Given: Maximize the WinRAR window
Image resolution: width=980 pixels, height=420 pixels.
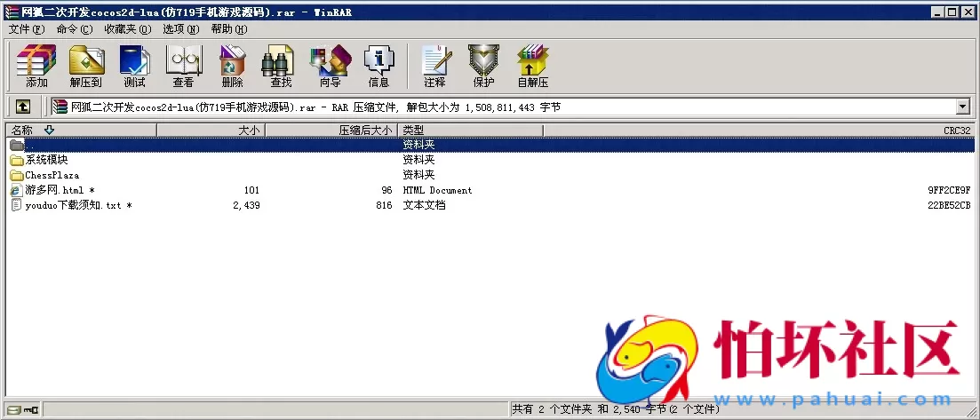Looking at the screenshot, I should click(x=952, y=12).
